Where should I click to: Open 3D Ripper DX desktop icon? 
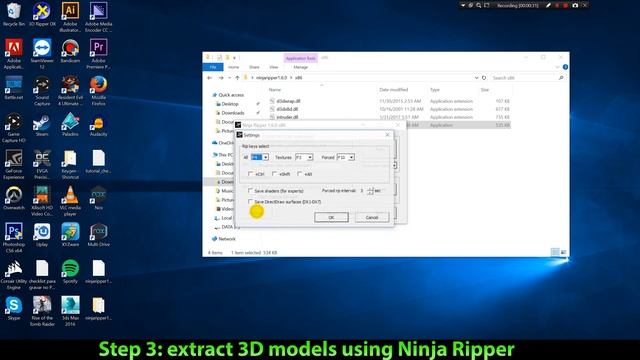point(42,15)
